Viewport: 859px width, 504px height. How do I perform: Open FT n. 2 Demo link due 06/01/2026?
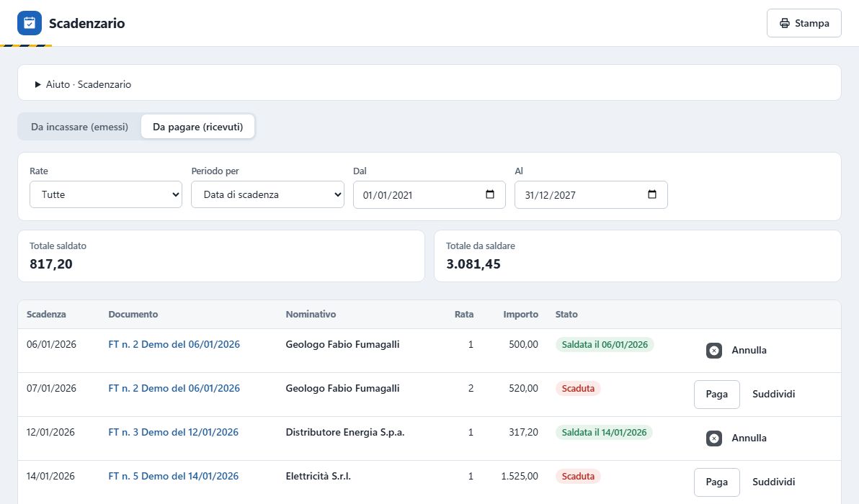[x=174, y=344]
